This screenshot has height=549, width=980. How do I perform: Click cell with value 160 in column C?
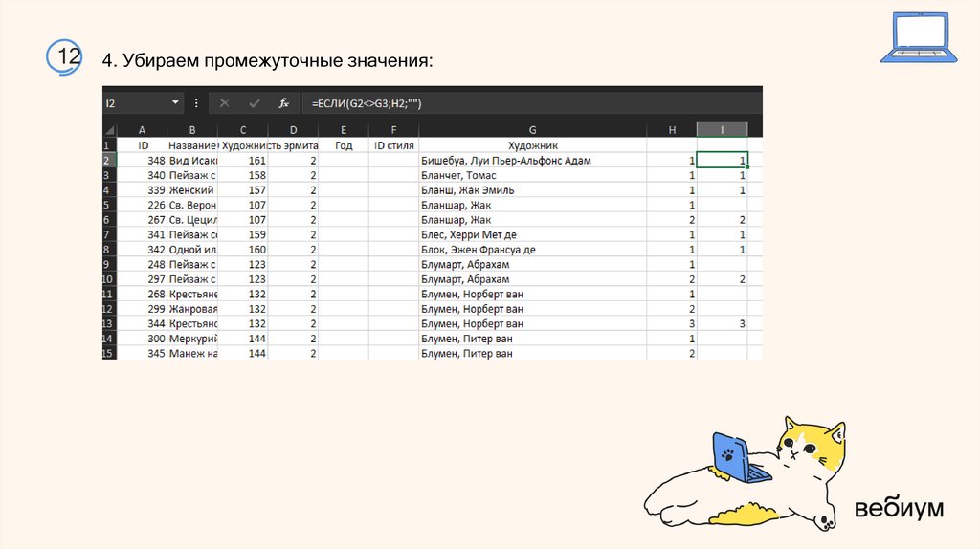(x=243, y=250)
